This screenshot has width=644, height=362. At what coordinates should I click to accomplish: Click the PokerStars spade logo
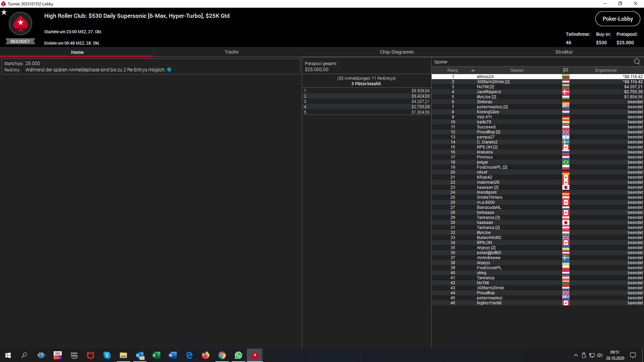coord(20,24)
